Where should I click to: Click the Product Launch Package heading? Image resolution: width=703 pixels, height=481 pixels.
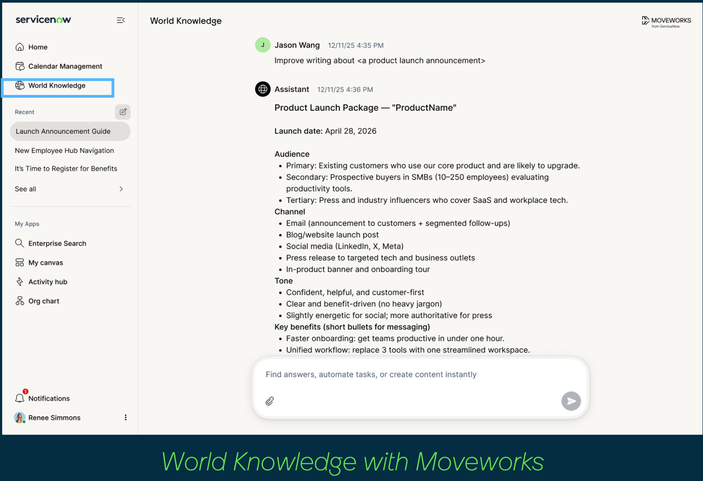click(x=365, y=108)
